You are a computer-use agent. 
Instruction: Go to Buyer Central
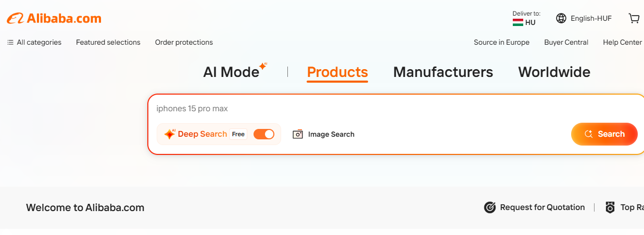click(x=566, y=42)
